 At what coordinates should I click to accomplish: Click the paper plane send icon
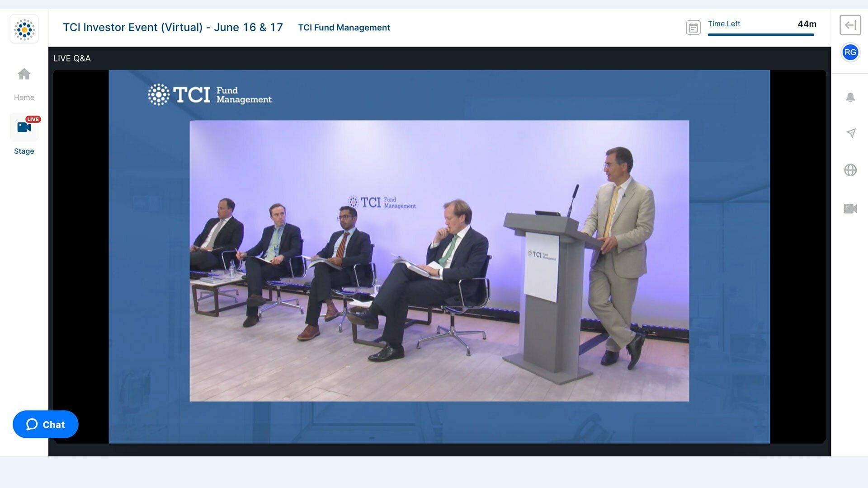click(x=851, y=133)
